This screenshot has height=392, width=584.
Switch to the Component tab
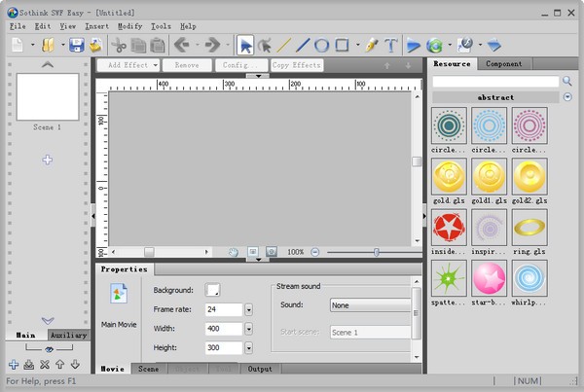pyautogui.click(x=503, y=64)
